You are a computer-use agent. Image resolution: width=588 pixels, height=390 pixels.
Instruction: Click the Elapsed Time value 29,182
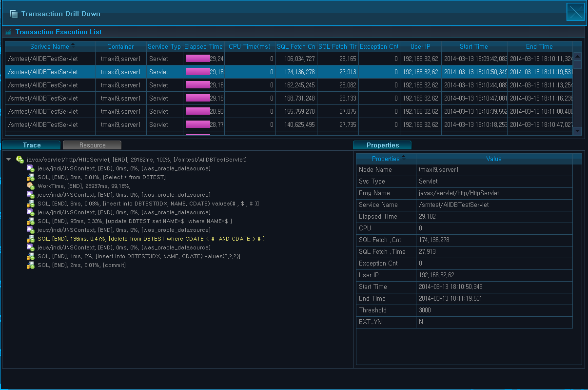tap(428, 217)
